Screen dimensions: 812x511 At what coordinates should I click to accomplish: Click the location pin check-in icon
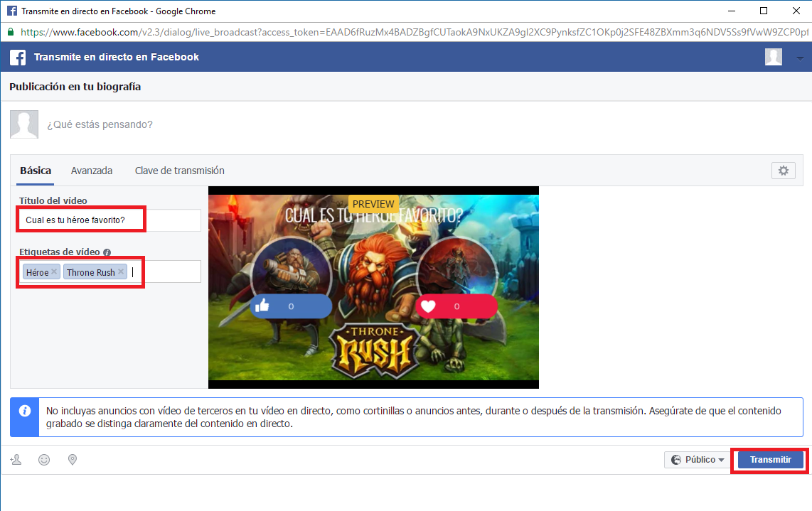73,460
